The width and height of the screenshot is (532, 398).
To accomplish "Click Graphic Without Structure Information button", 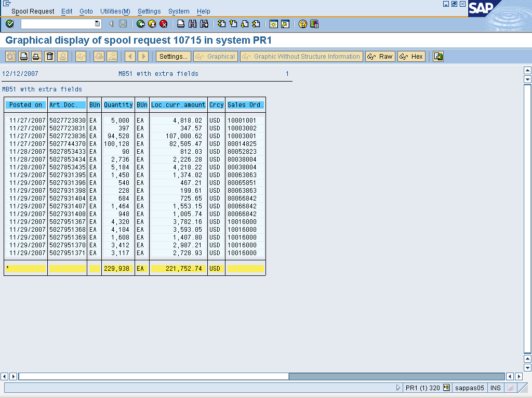I will [x=302, y=56].
